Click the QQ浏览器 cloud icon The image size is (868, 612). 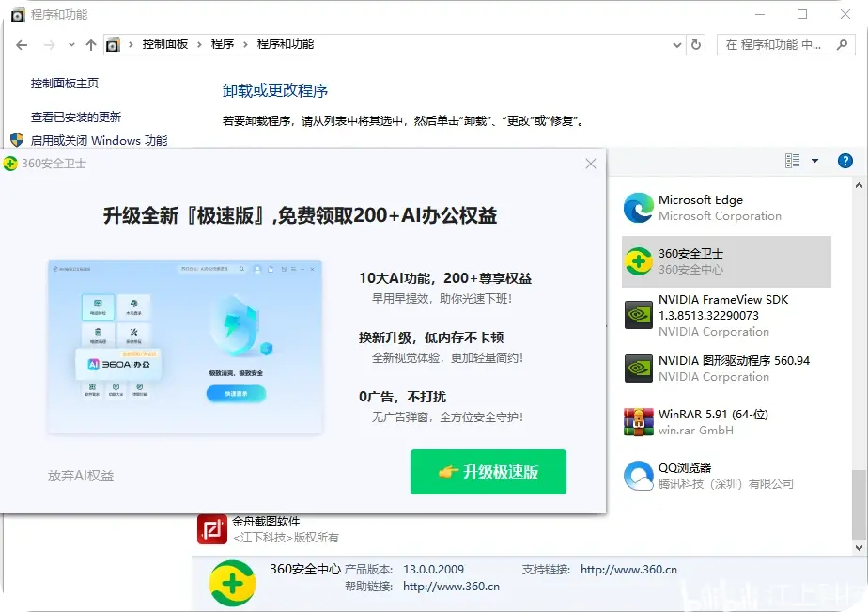click(x=638, y=476)
